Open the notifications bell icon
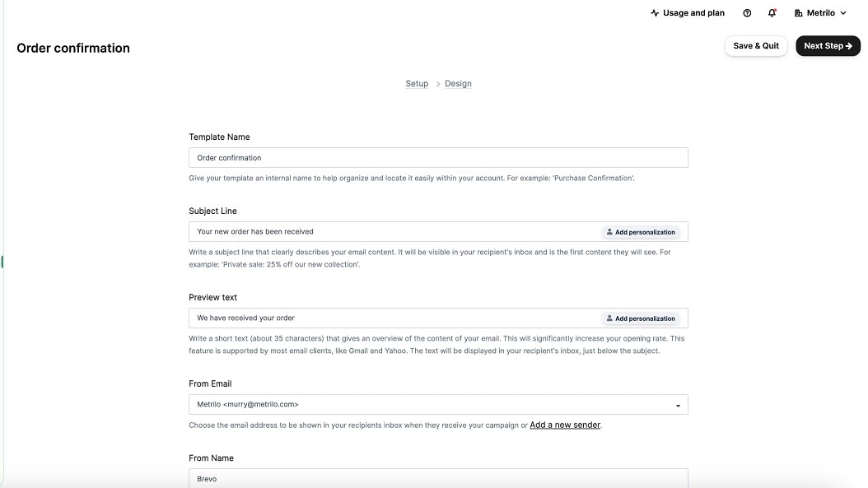 772,12
